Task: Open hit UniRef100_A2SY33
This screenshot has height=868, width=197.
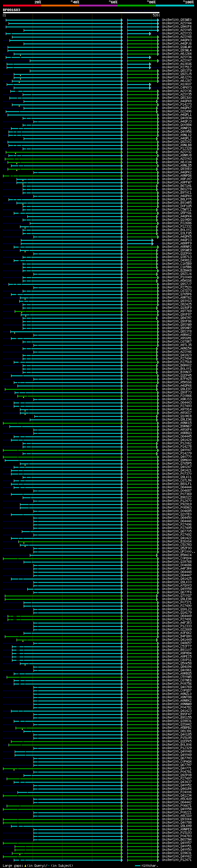Action: [177, 33]
